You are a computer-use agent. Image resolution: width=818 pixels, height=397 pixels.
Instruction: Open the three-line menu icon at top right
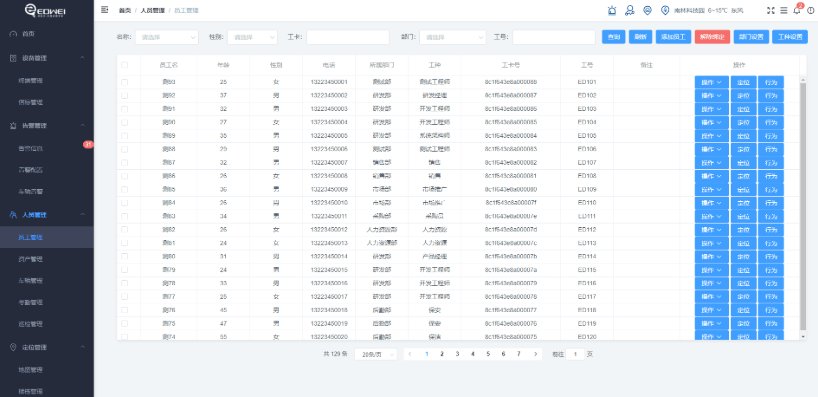tap(784, 10)
